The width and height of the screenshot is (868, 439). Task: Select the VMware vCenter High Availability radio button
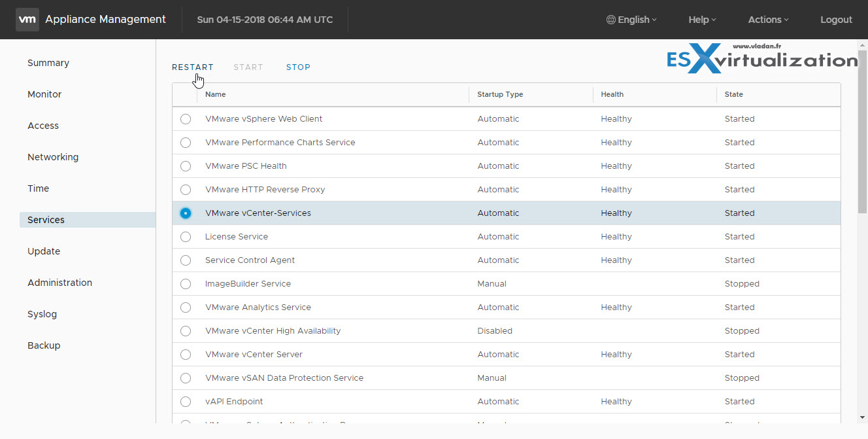coord(186,331)
